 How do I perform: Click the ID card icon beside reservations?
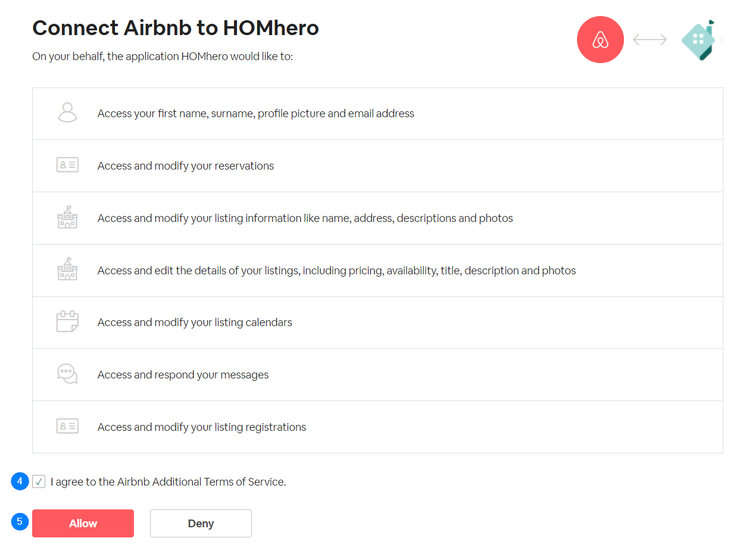click(x=67, y=165)
